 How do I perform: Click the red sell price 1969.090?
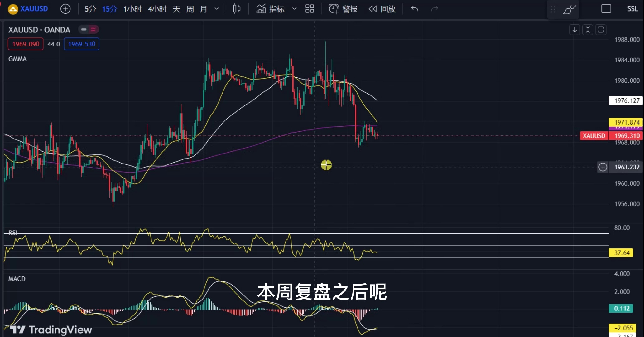click(x=26, y=44)
